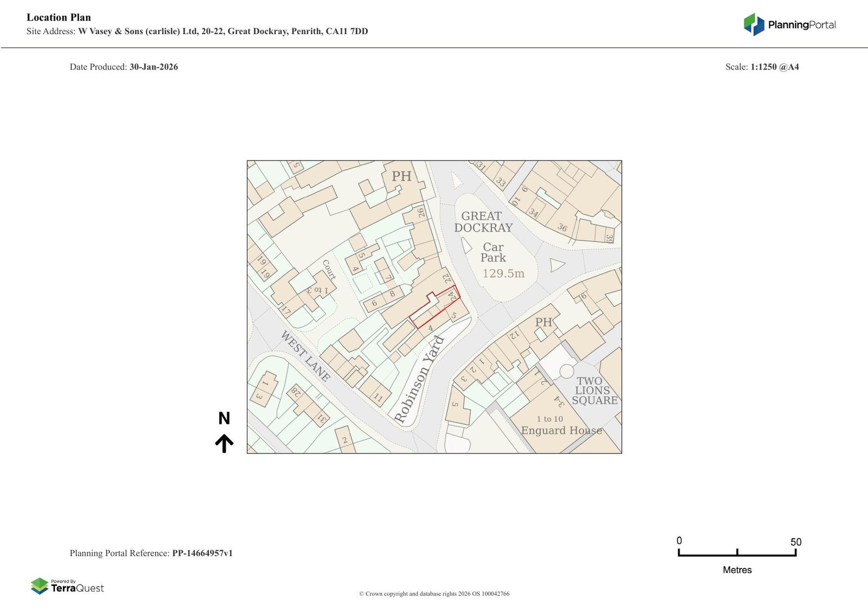
Task: Click the Date Produced 30-Jan-2026 text
Action: (154, 67)
